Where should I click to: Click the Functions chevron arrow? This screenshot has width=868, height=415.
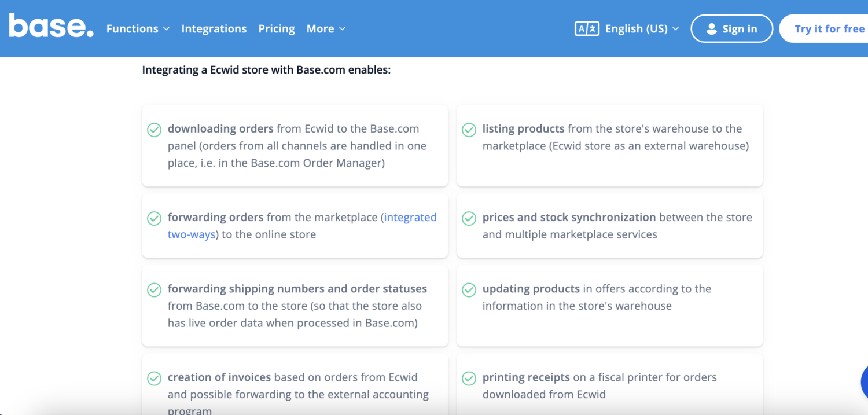(x=166, y=29)
